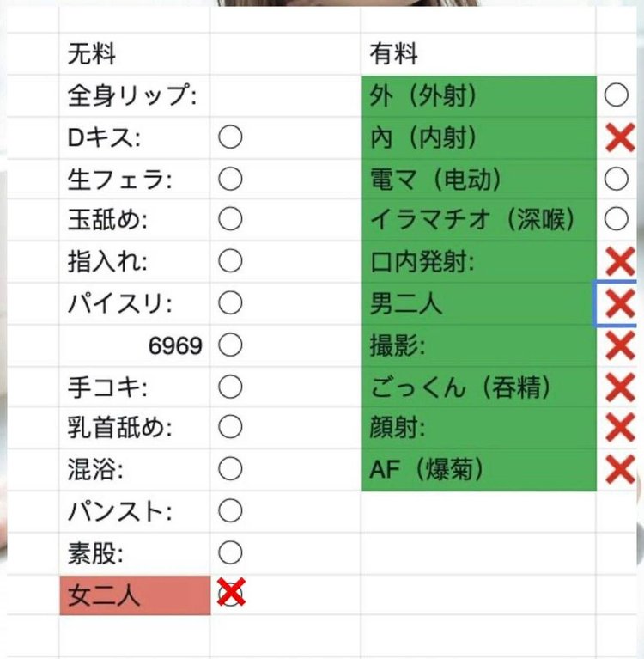Click the red X beside AF row
Viewport: 644px width, 659px height.
click(619, 469)
